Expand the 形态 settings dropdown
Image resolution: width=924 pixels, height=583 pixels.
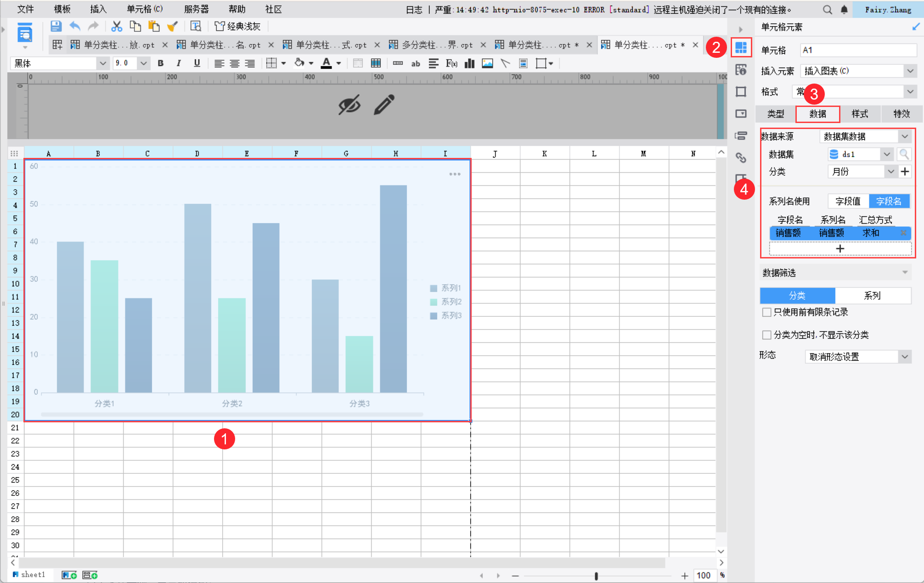pyautogui.click(x=904, y=357)
